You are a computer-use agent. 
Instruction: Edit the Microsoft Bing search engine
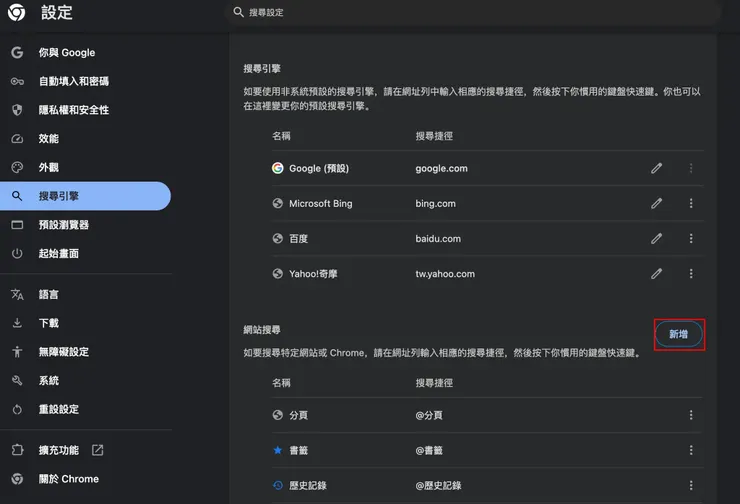tap(656, 203)
